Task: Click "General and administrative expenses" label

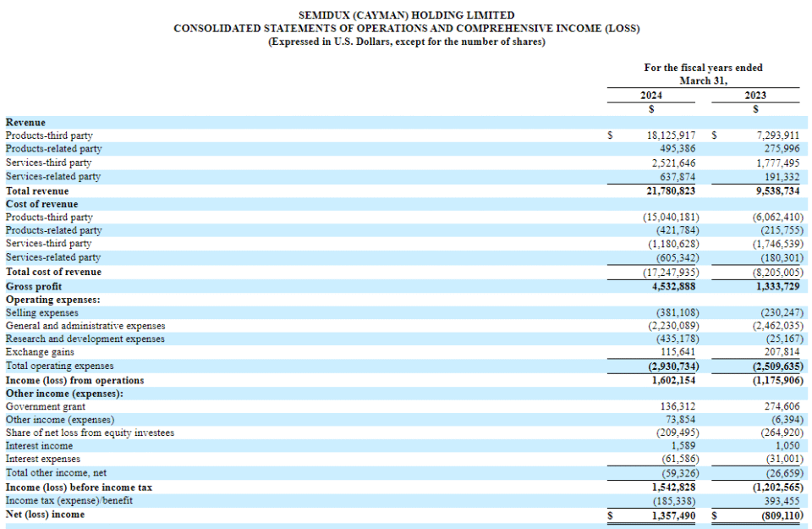Action: 85,326
